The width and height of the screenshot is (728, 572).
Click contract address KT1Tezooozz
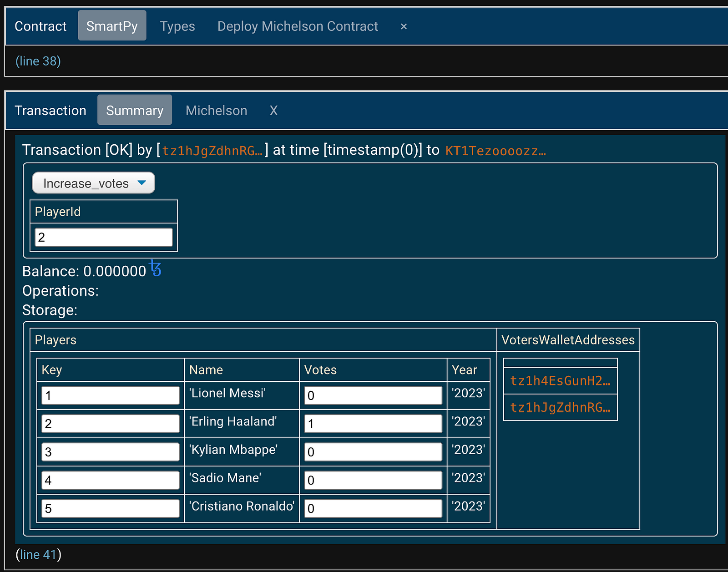coord(495,151)
